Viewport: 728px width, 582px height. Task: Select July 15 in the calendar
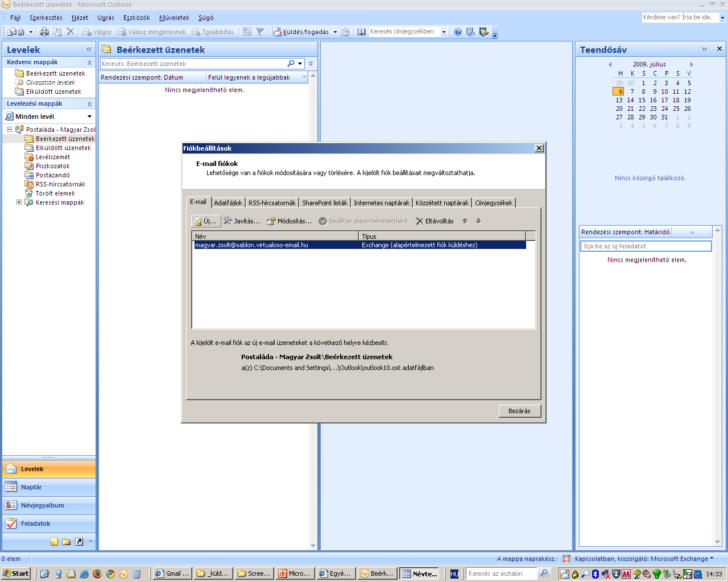click(642, 100)
